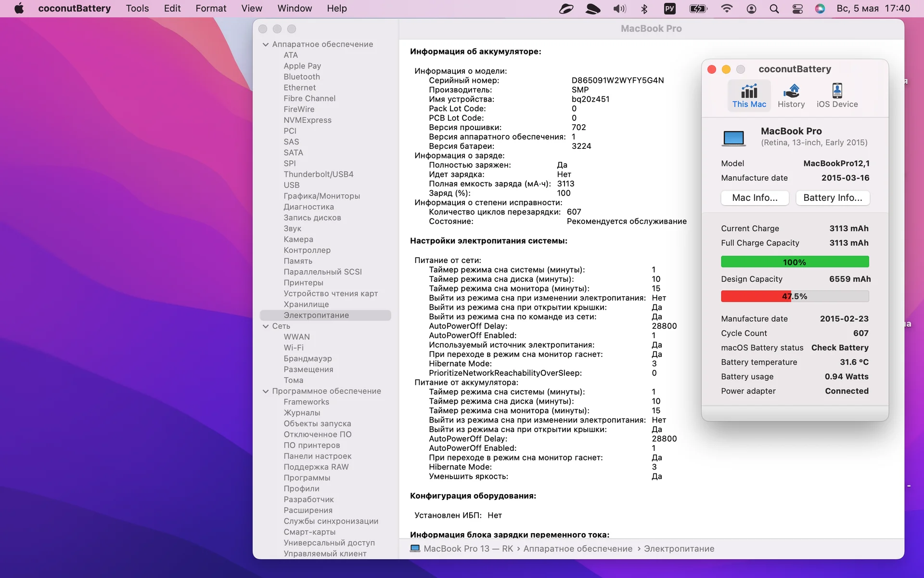924x578 pixels.
Task: Select Память in the sidebar
Action: 298,261
